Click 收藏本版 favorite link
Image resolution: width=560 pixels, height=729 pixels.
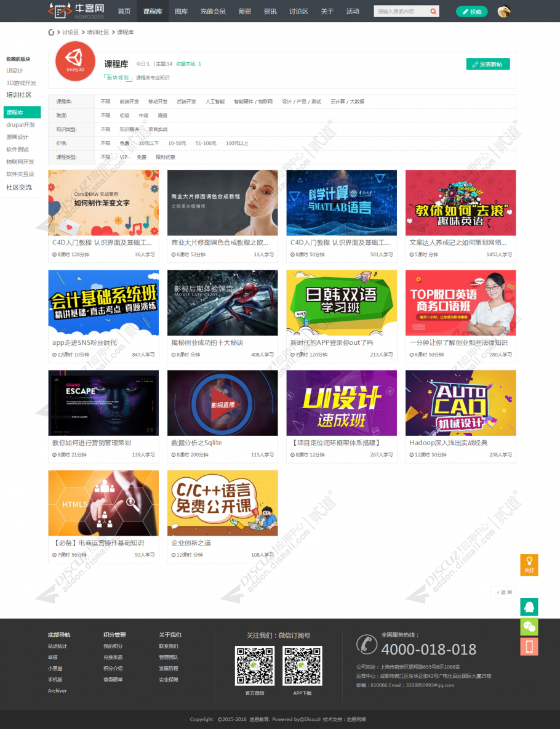186,63
